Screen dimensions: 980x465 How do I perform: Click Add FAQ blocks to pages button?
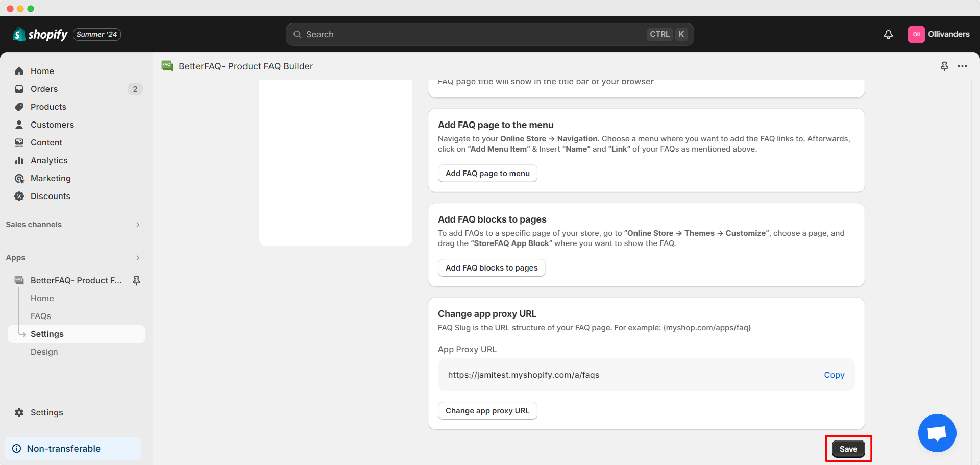[x=492, y=268]
